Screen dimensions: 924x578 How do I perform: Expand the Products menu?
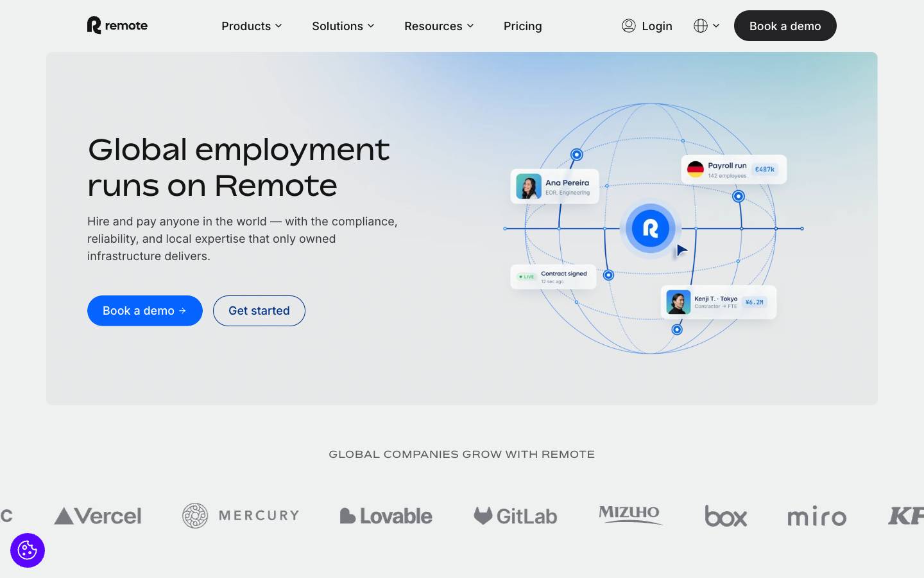pyautogui.click(x=252, y=26)
